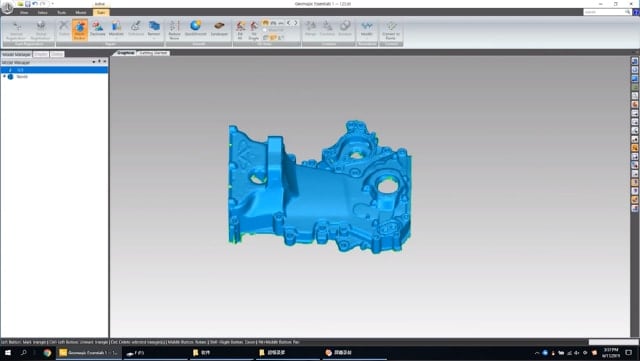This screenshot has width=640, height=361.
Task: Open the Model Manager panel options dropdown arrow
Action: tap(94, 62)
